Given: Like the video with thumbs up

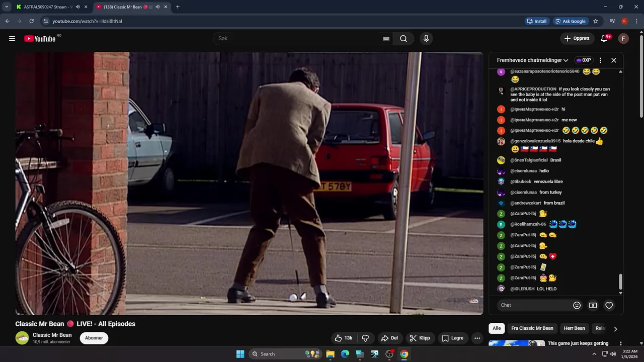Looking at the screenshot, I should tap(344, 338).
